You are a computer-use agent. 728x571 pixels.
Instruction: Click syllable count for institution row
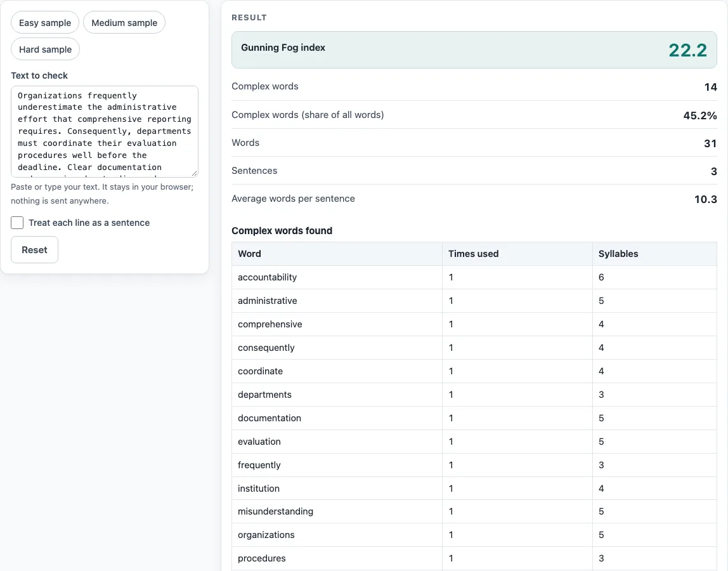[601, 489]
